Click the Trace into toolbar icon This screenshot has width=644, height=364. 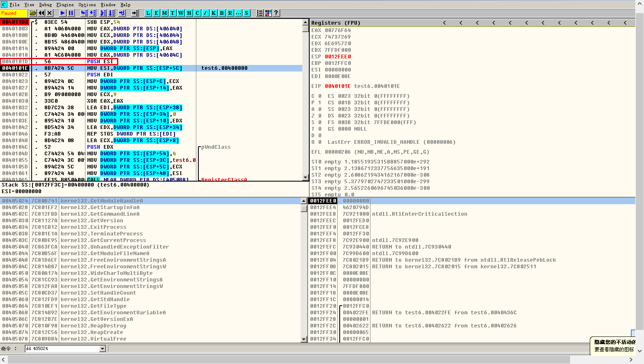click(x=103, y=13)
